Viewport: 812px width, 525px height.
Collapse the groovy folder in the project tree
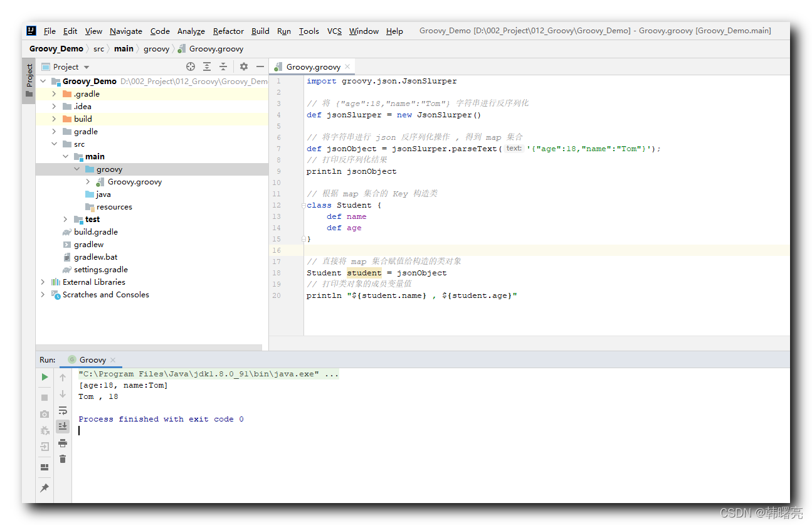point(76,169)
